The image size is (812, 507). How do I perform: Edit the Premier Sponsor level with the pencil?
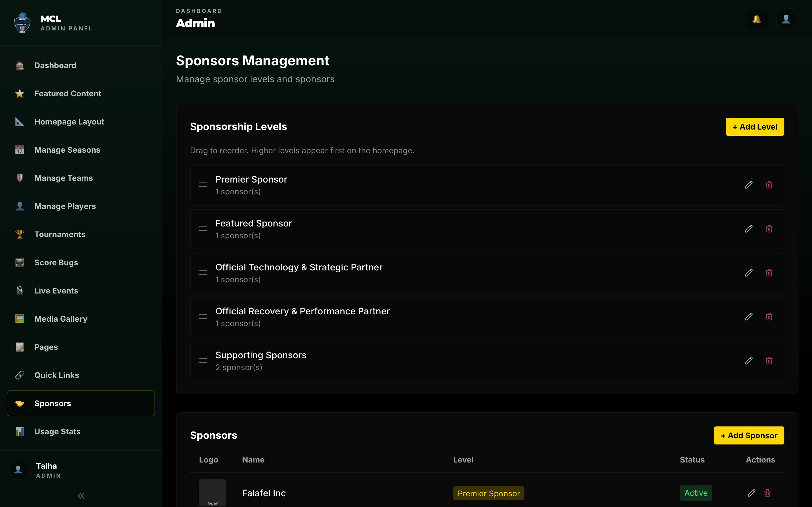749,185
